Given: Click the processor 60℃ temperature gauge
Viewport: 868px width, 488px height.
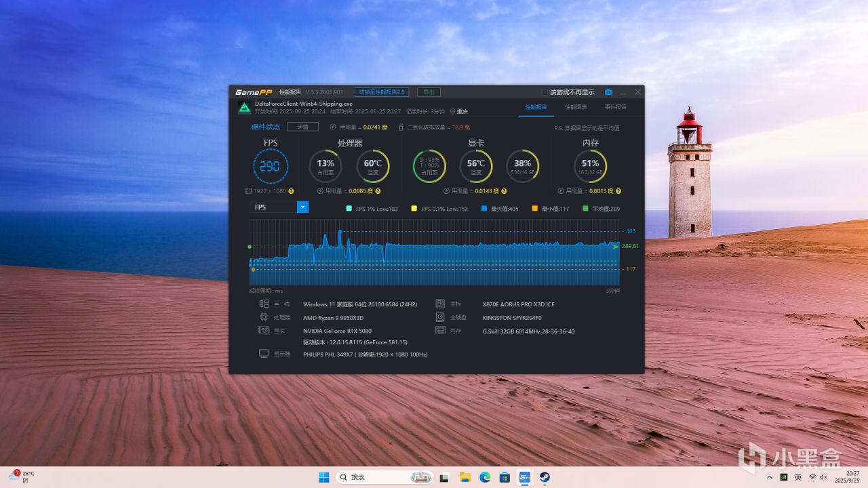Looking at the screenshot, I should [373, 166].
